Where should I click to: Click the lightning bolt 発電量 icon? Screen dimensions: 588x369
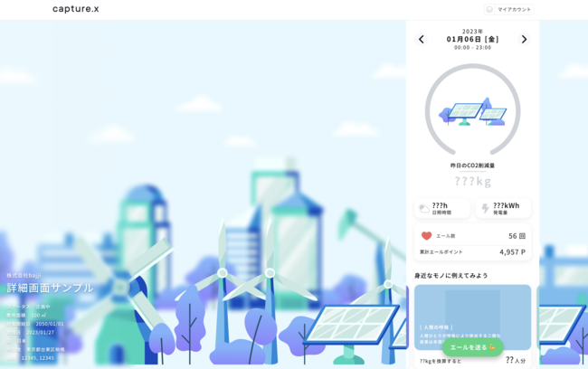pos(485,208)
